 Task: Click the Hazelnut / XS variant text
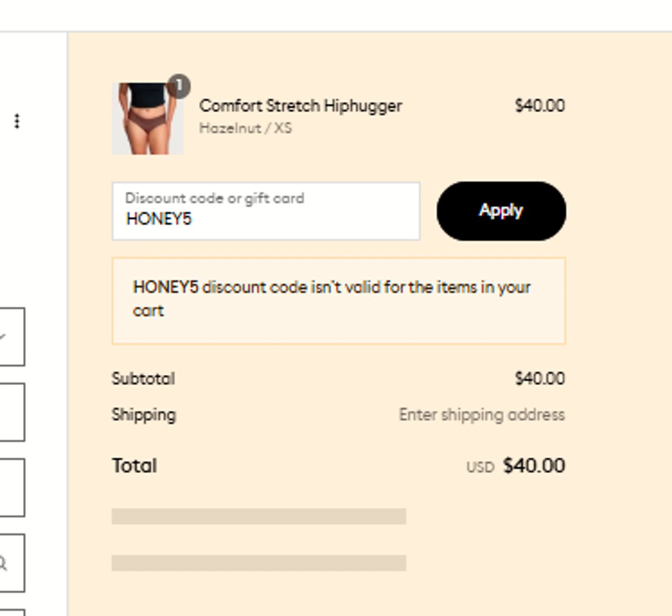pos(246,128)
